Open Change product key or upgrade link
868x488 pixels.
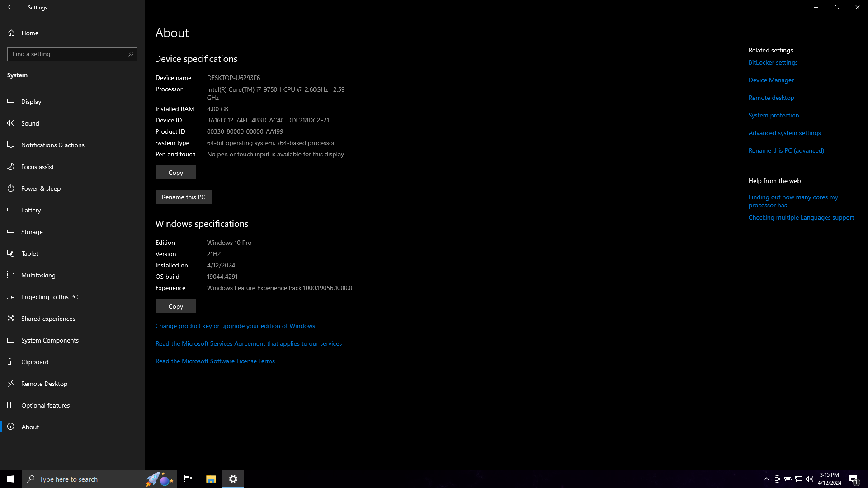coord(235,326)
